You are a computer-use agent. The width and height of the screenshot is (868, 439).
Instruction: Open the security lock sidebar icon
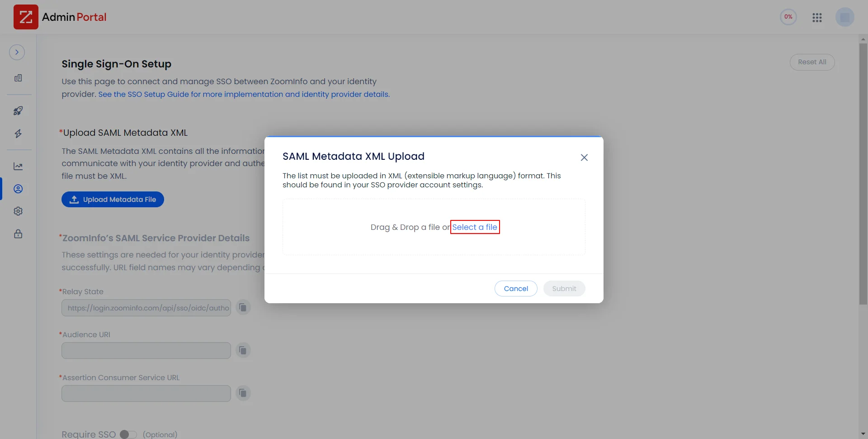click(x=18, y=234)
